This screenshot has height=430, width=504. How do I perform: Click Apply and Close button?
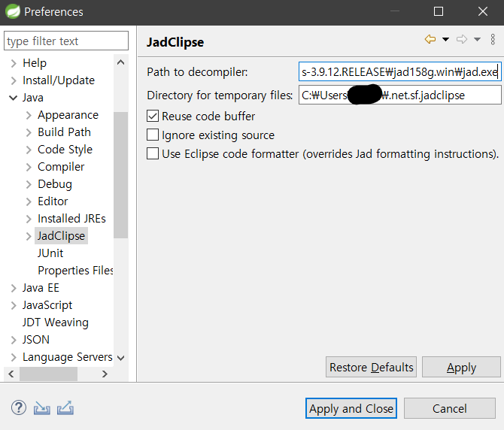[351, 408]
